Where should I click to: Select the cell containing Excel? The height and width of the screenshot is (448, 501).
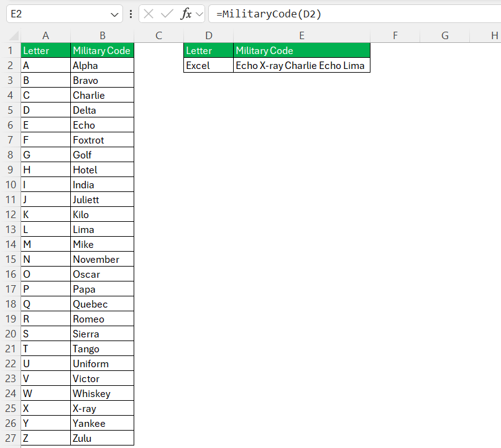(209, 65)
